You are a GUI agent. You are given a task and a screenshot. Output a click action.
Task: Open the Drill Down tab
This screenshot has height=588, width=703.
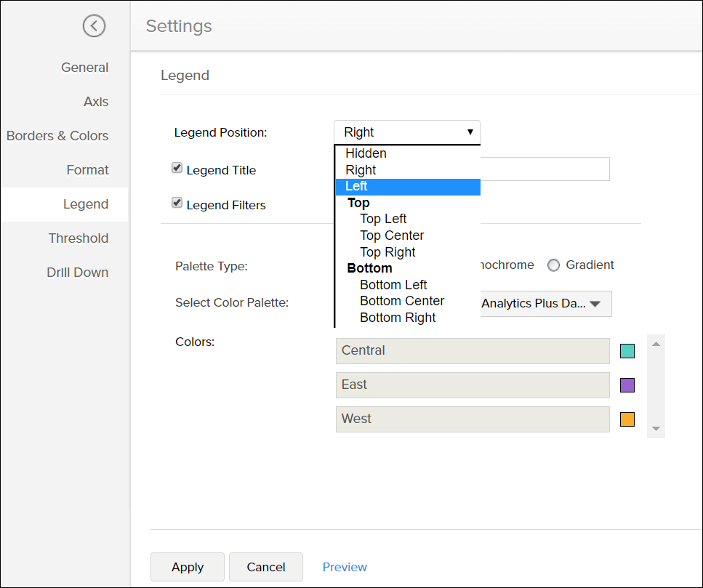pos(78,273)
